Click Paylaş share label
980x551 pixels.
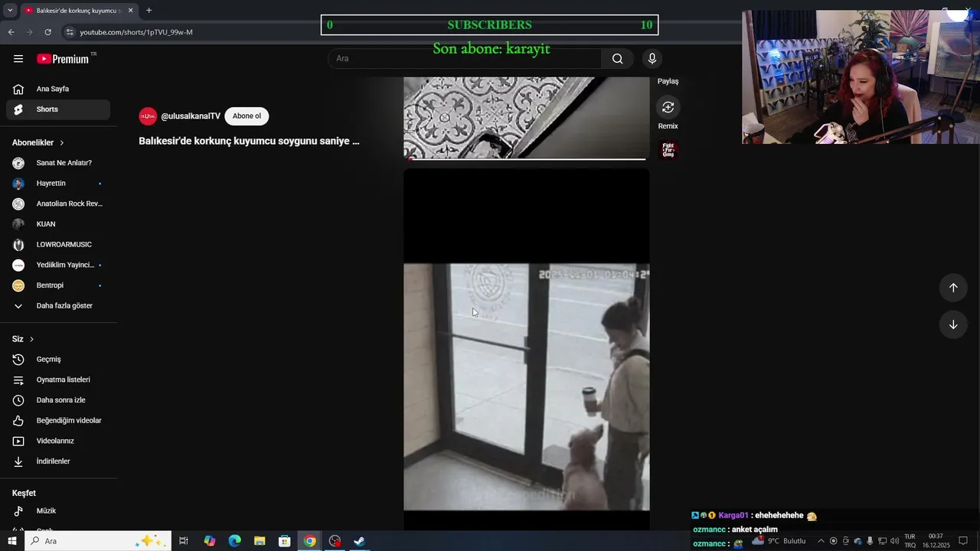[x=668, y=81]
